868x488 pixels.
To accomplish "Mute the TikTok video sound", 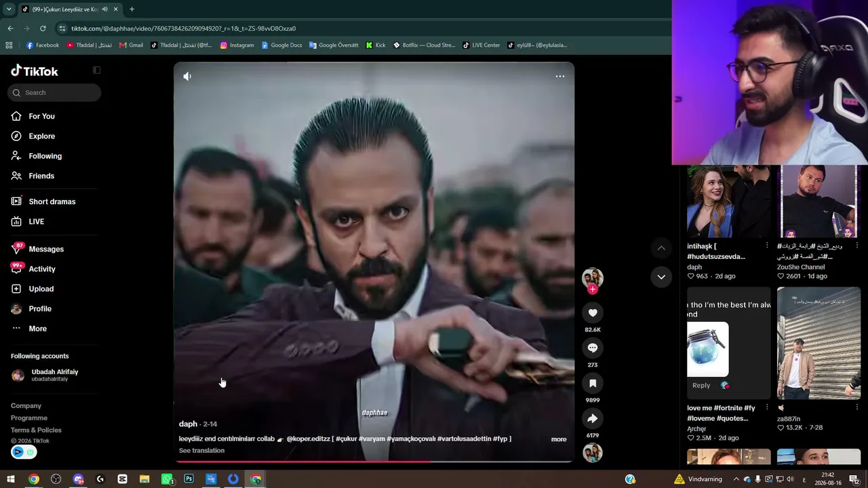I will (187, 77).
